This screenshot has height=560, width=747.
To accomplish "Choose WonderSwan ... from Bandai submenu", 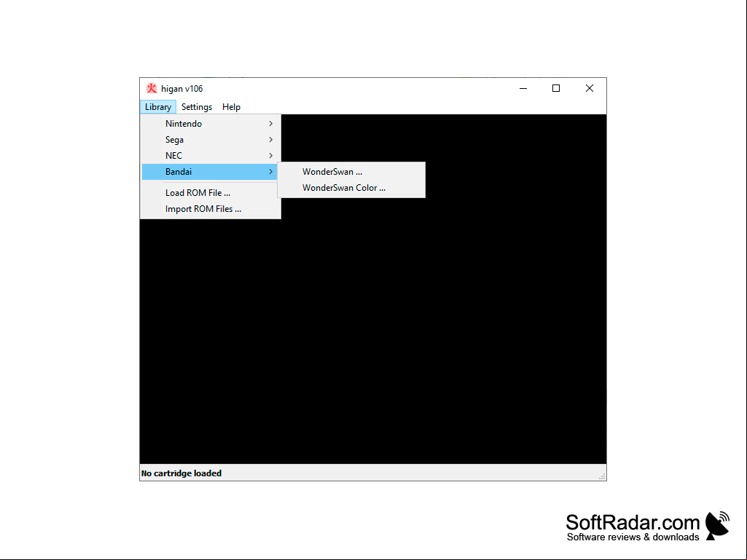I will point(351,172).
